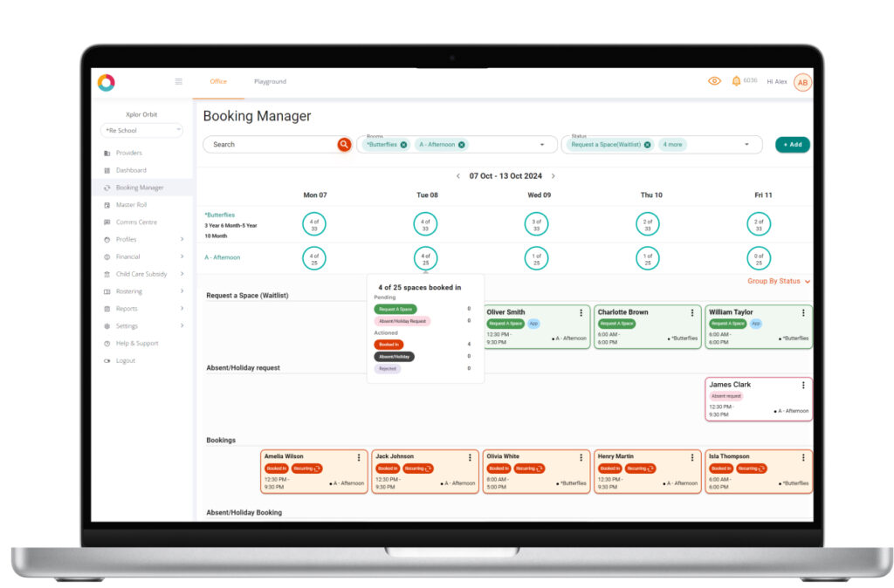This screenshot has height=588, width=894.
Task: Open the *Re School selector
Action: tap(141, 131)
